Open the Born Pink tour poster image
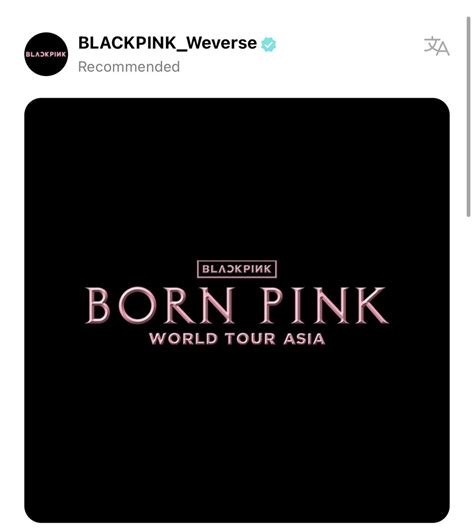This screenshot has height=531, width=474. click(x=237, y=310)
